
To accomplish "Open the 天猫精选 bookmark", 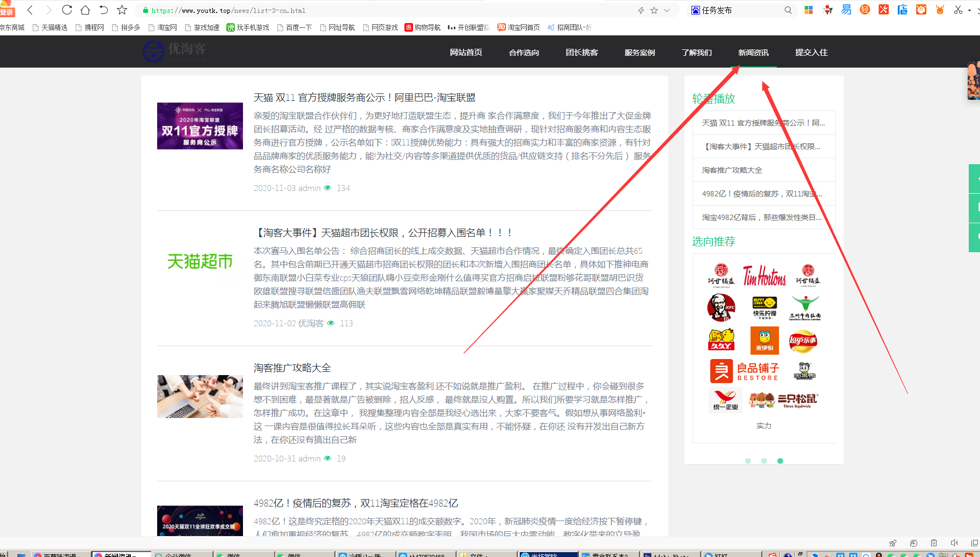I will [50, 27].
